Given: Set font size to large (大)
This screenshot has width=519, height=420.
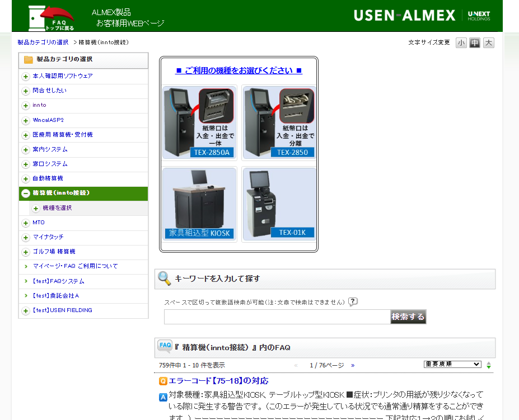Looking at the screenshot, I should (x=489, y=43).
